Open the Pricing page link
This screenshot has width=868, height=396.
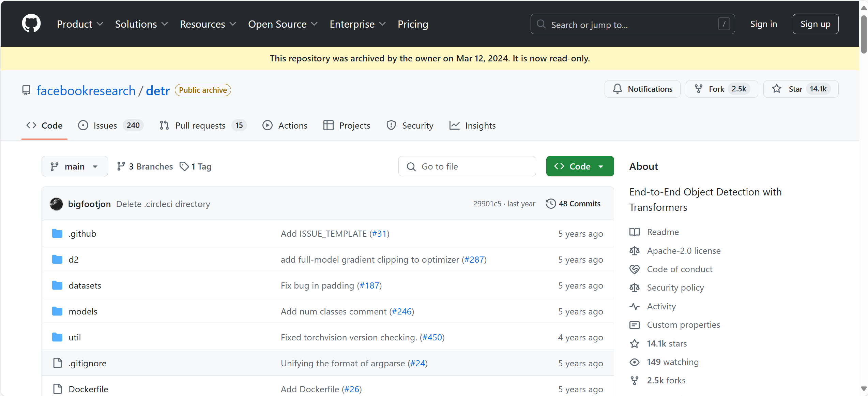[x=413, y=24]
